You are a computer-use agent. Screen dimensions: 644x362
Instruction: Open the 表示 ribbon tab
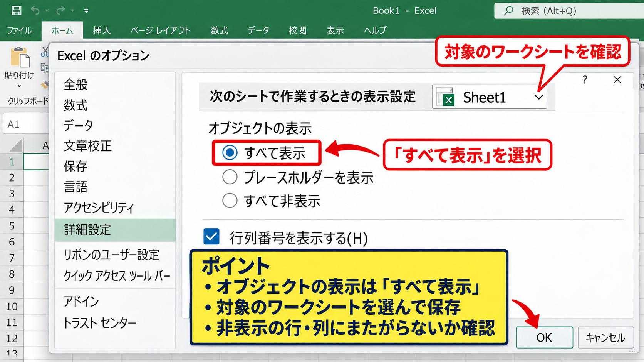[335, 30]
